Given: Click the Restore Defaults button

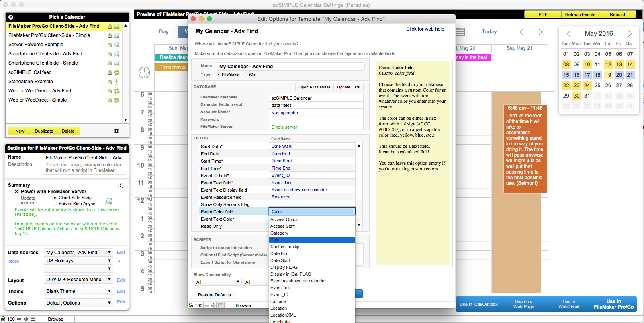Looking at the screenshot, I should click(x=215, y=295).
